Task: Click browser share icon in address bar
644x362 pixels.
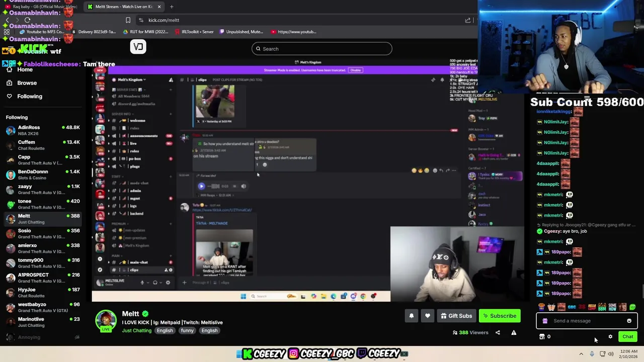Action: coord(468,20)
